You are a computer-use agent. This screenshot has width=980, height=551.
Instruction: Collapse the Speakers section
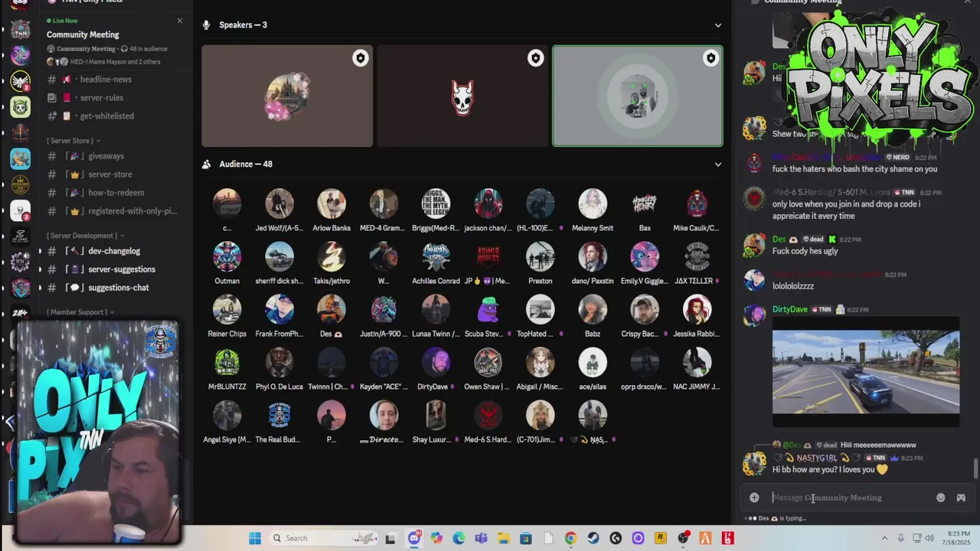(717, 25)
